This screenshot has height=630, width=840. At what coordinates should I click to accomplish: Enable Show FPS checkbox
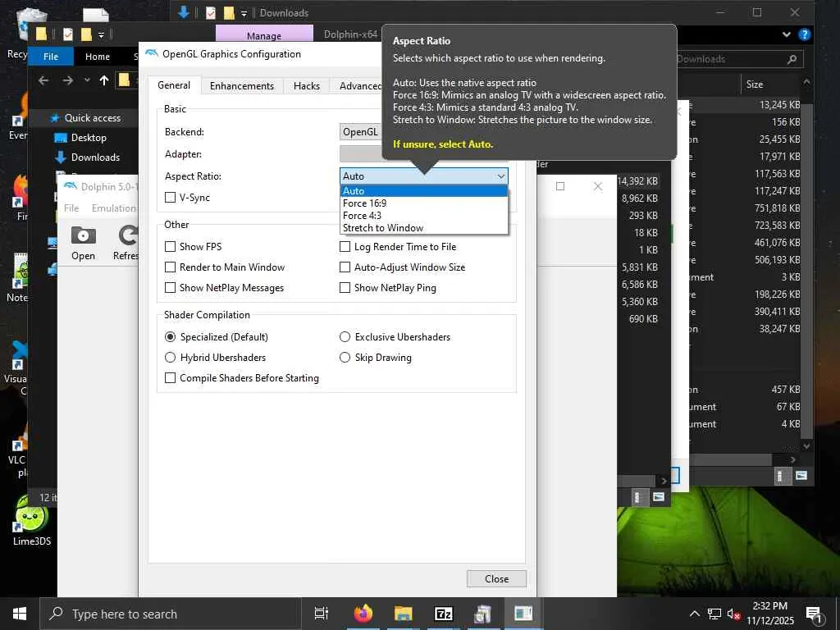(194, 246)
